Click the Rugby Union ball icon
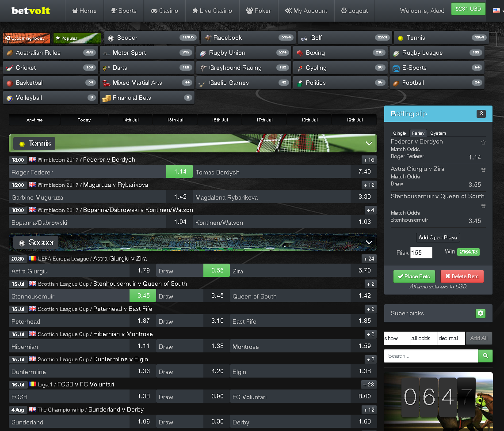504x431 pixels. coord(203,53)
